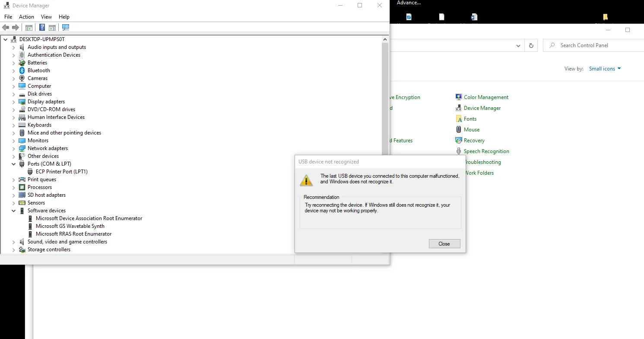
Task: Click the Refresh button in Control Panel
Action: (x=531, y=45)
